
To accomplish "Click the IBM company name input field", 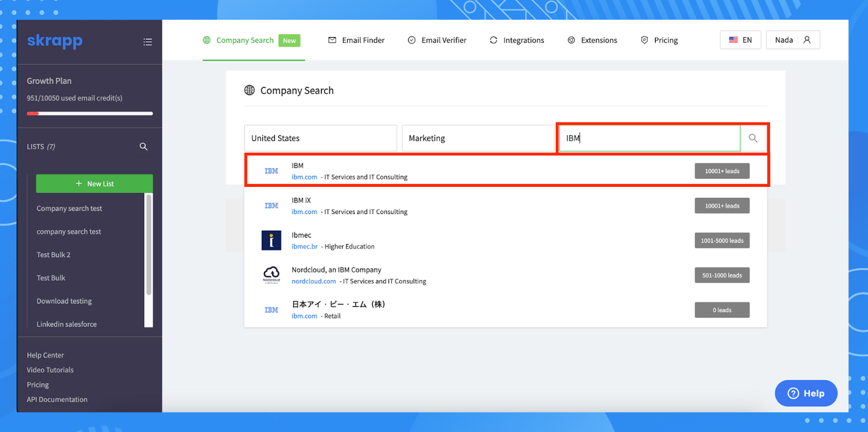I will coord(650,138).
